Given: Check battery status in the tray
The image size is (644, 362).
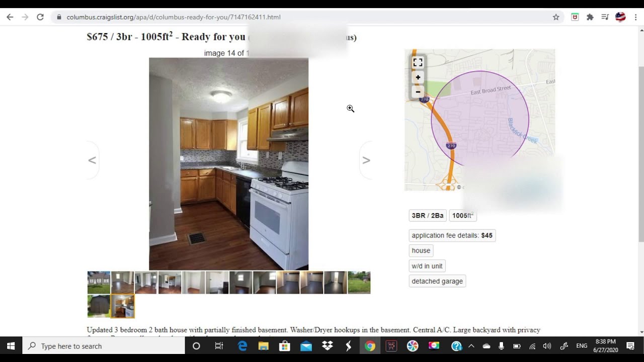Looking at the screenshot, I should click(517, 346).
